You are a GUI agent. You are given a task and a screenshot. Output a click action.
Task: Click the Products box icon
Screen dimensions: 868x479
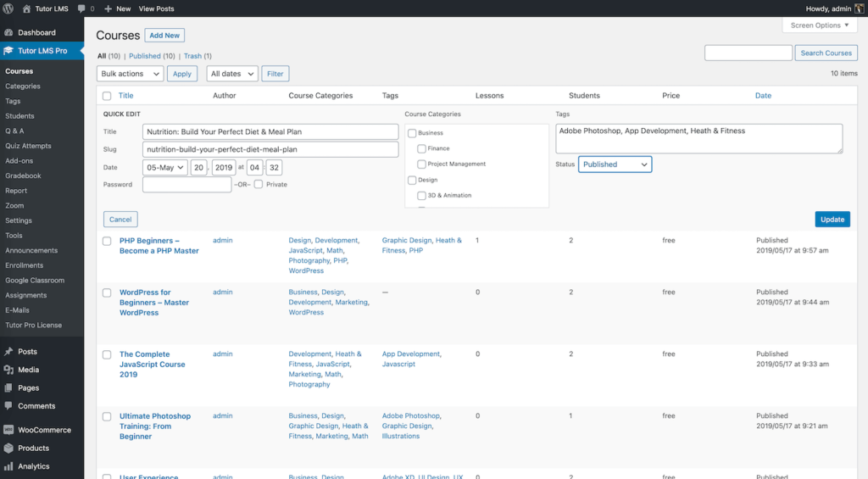tap(8, 448)
